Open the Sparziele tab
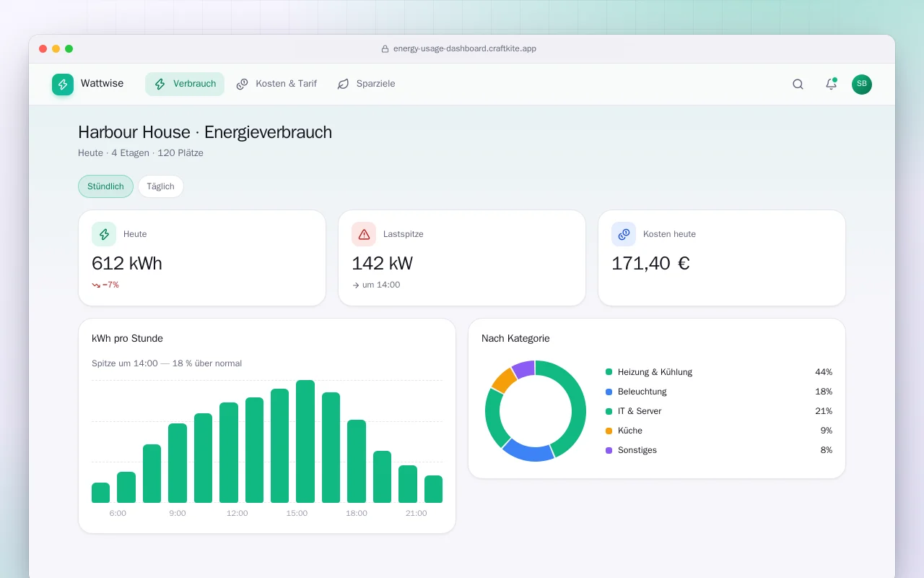The width and height of the screenshot is (924, 578). point(366,84)
